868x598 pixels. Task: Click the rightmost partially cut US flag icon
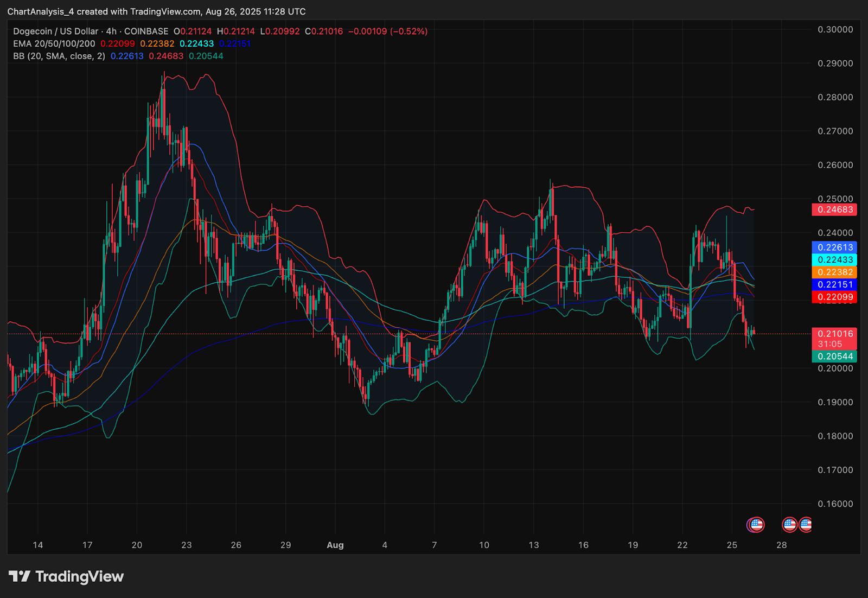point(806,525)
